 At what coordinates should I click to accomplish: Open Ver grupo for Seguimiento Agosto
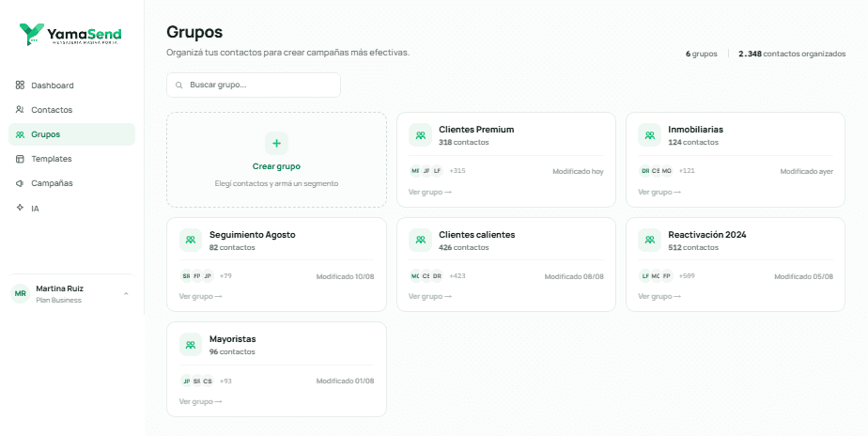click(x=200, y=296)
